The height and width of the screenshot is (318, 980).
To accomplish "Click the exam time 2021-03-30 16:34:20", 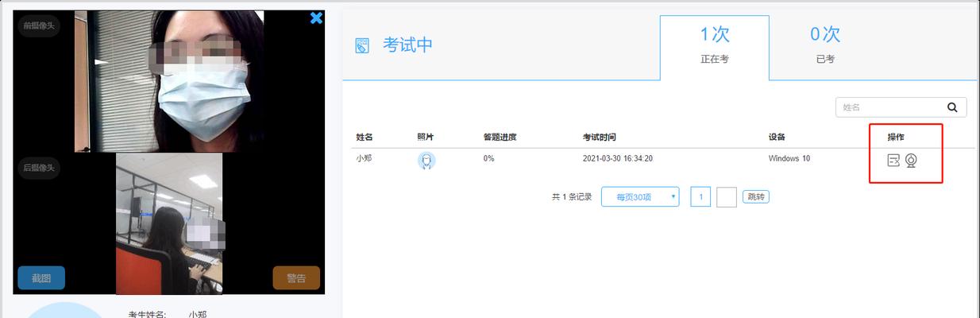I will tap(618, 158).
